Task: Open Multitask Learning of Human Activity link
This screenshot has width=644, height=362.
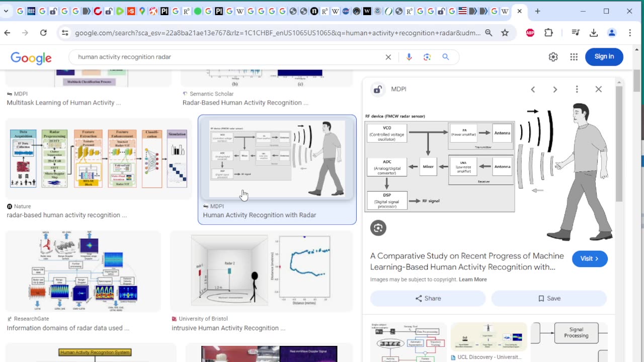Action: tap(64, 103)
